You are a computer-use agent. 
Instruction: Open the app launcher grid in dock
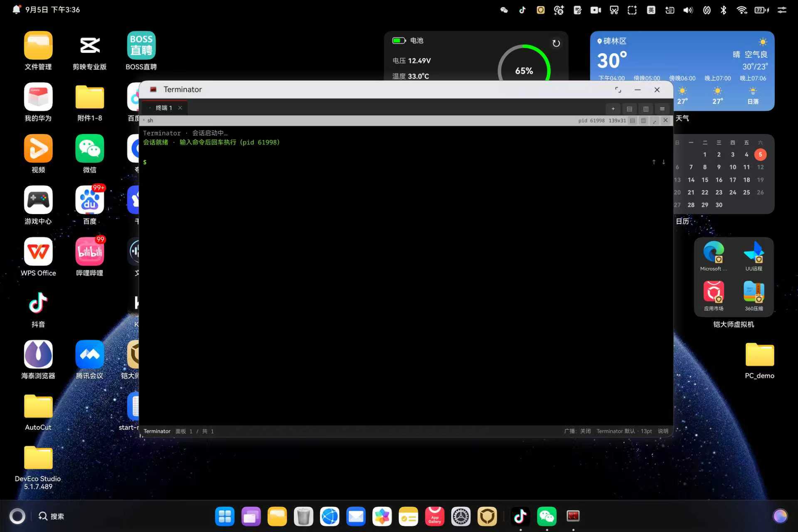225,517
